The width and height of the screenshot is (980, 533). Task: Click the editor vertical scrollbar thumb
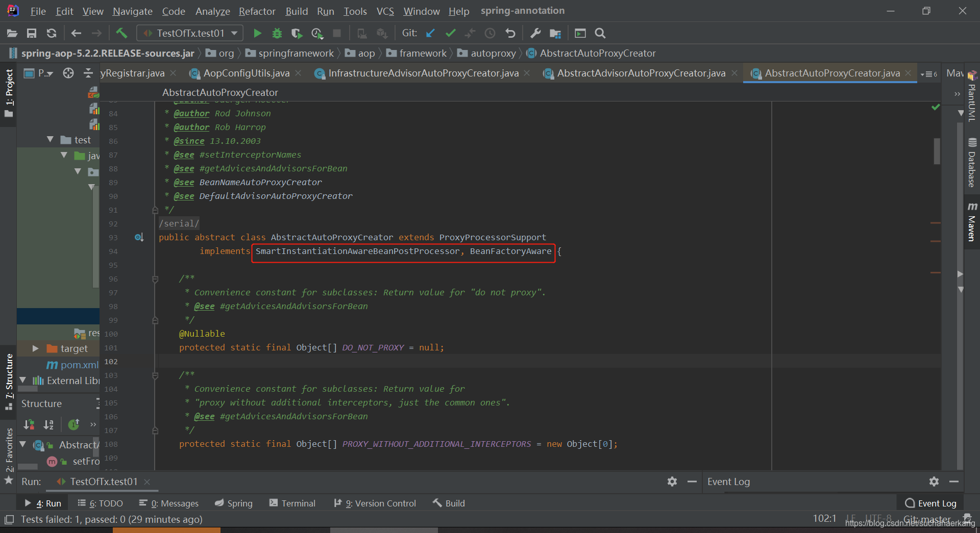coord(937,151)
